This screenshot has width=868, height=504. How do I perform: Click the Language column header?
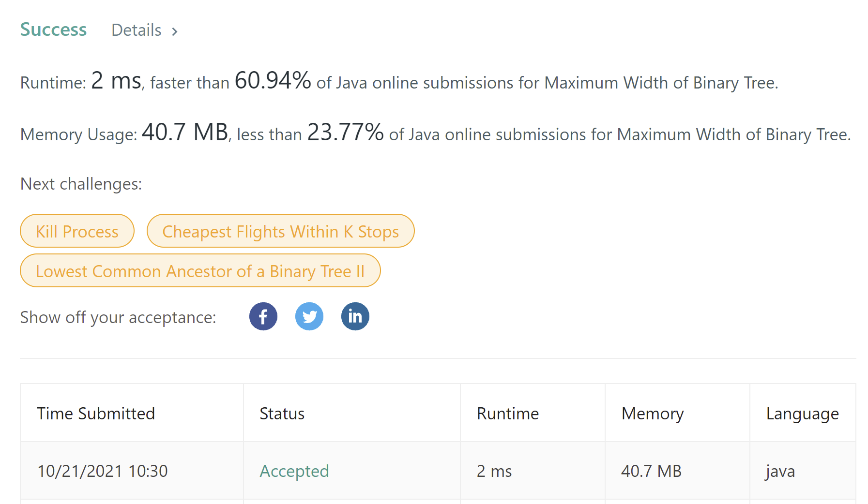[x=802, y=414]
